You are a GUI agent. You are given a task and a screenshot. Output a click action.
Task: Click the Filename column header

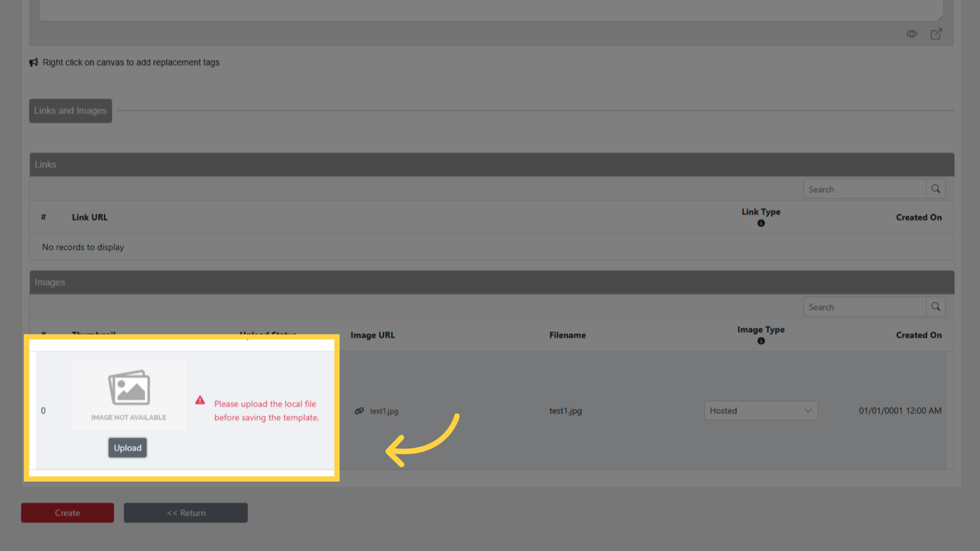pos(567,336)
